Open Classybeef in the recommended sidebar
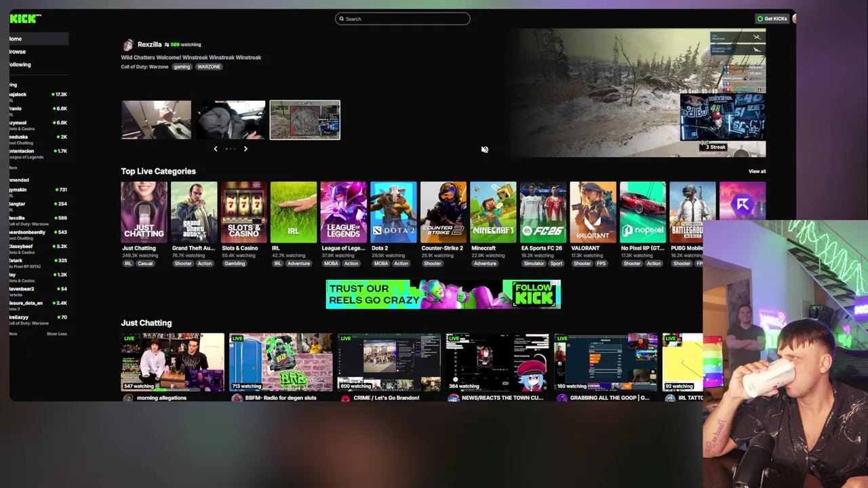The height and width of the screenshot is (488, 868). point(39,249)
